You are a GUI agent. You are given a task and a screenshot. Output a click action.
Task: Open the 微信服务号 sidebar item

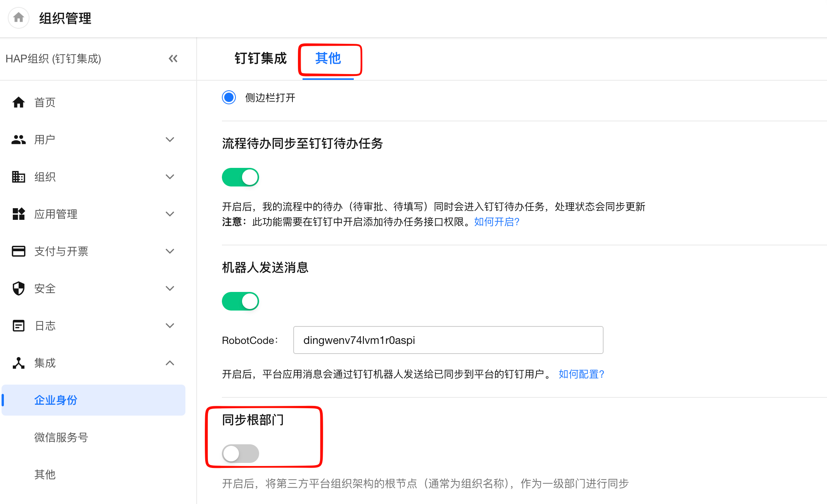[x=61, y=437]
